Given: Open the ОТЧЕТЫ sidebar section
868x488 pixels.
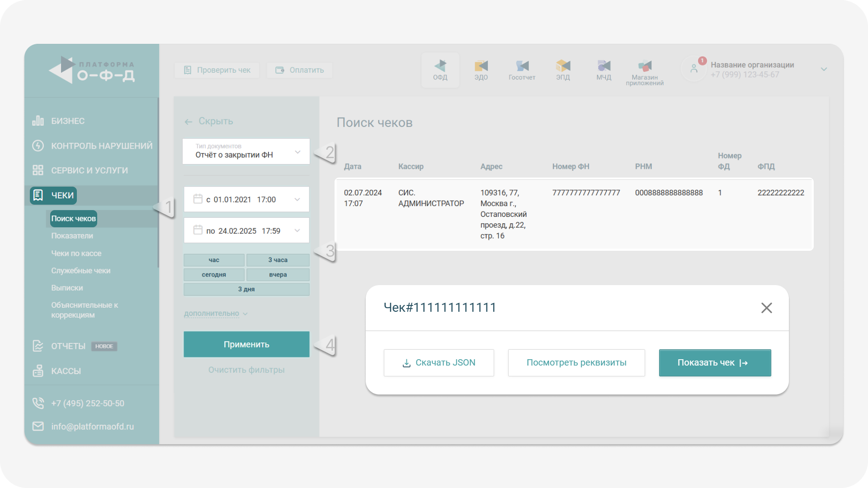Looking at the screenshot, I should (x=68, y=346).
